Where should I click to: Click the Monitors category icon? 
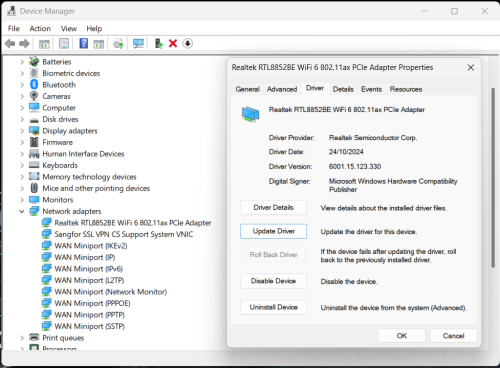click(x=34, y=200)
